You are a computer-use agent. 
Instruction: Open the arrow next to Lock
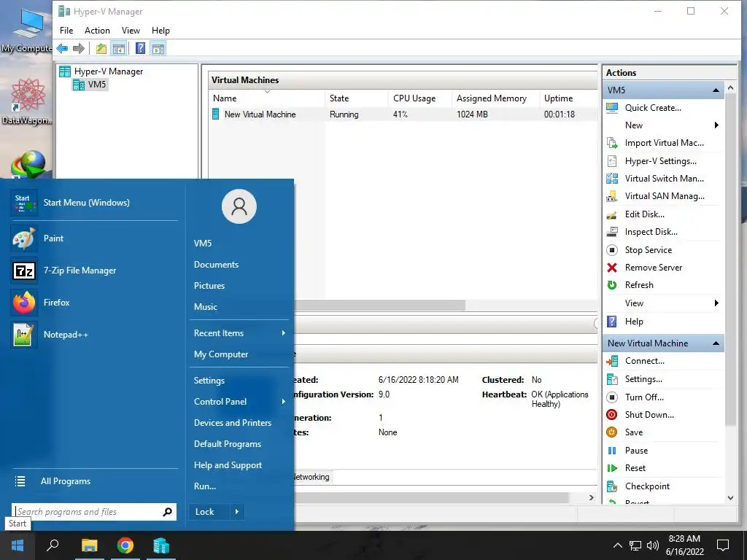tap(237, 512)
